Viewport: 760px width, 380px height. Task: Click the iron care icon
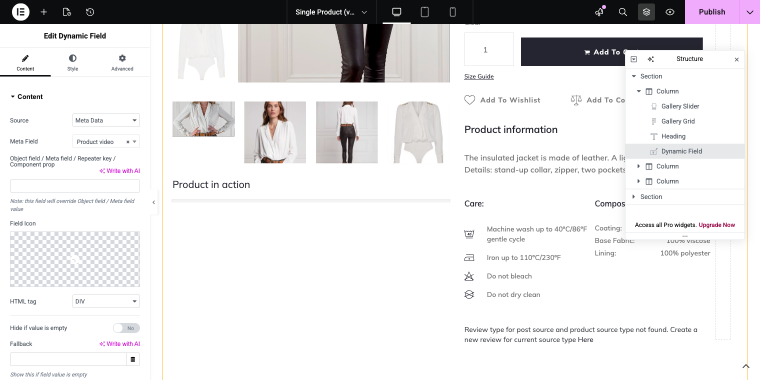click(x=469, y=257)
